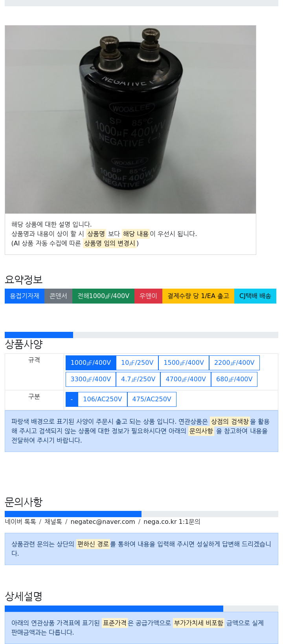Click the 전해1000㎌/400V green tag
This screenshot has height=644, width=283.
pos(103,296)
